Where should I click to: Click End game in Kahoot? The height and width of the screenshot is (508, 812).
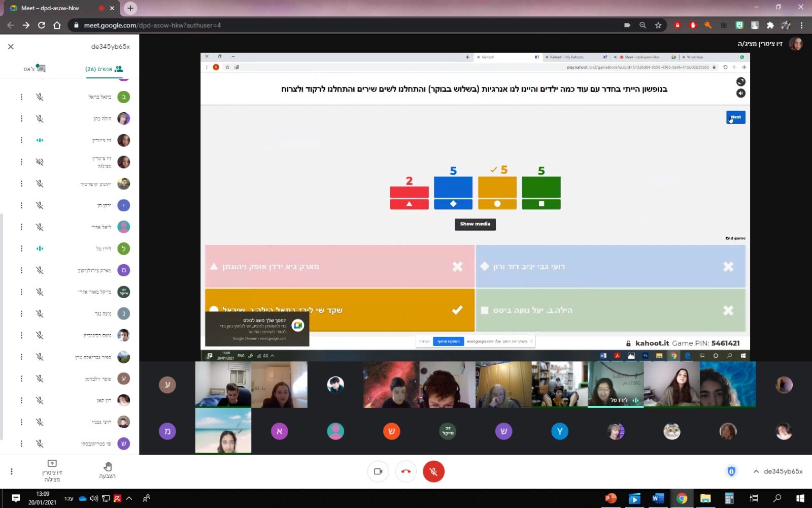[735, 238]
